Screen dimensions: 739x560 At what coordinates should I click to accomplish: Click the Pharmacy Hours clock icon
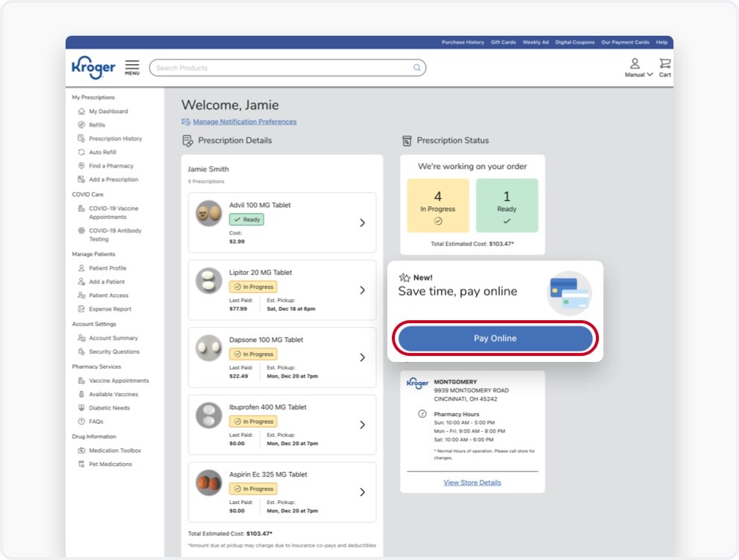422,414
